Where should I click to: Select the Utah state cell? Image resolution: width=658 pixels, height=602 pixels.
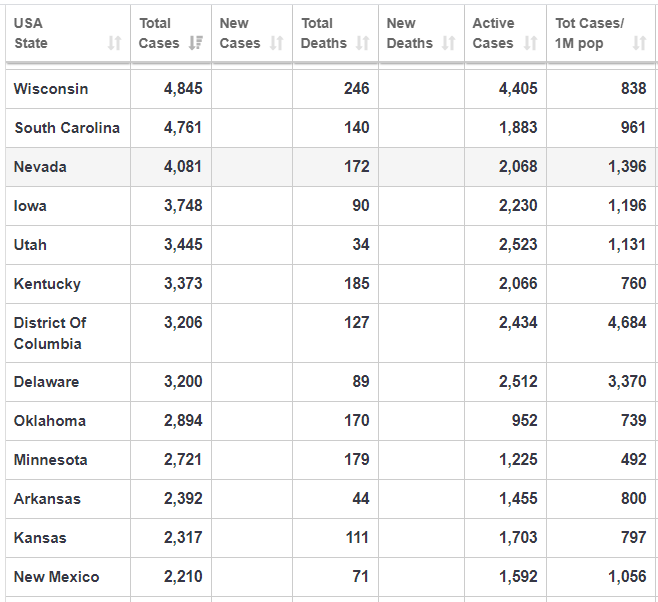tap(30, 245)
